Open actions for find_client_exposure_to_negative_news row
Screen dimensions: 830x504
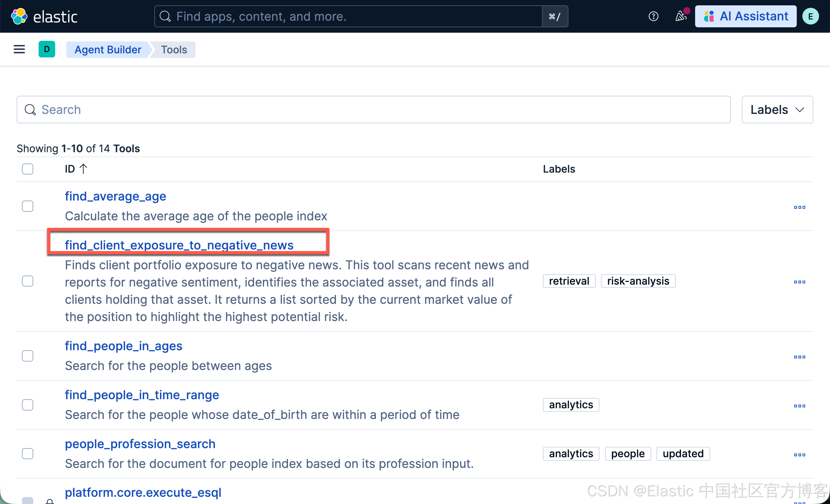pos(799,281)
